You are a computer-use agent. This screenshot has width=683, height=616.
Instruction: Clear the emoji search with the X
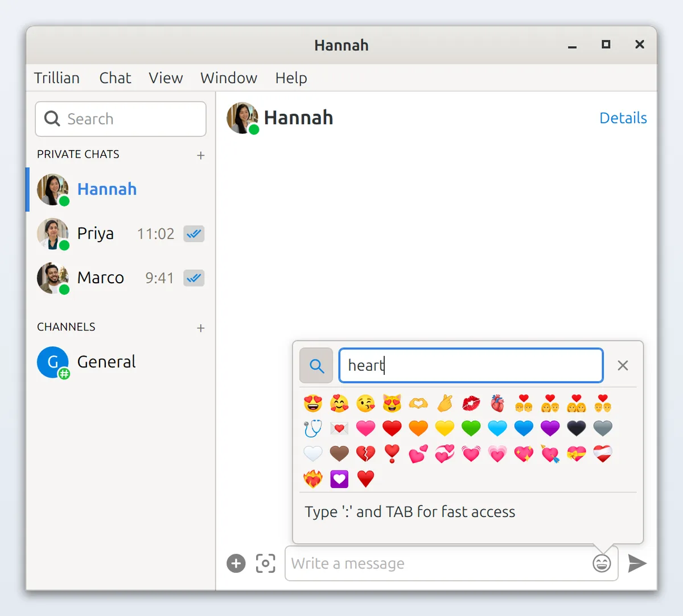click(x=623, y=366)
